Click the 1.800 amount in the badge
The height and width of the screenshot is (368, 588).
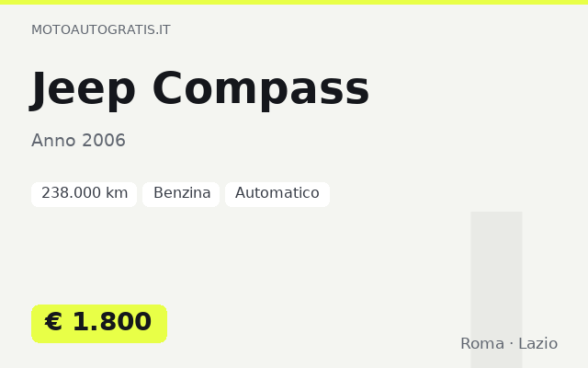pos(112,322)
